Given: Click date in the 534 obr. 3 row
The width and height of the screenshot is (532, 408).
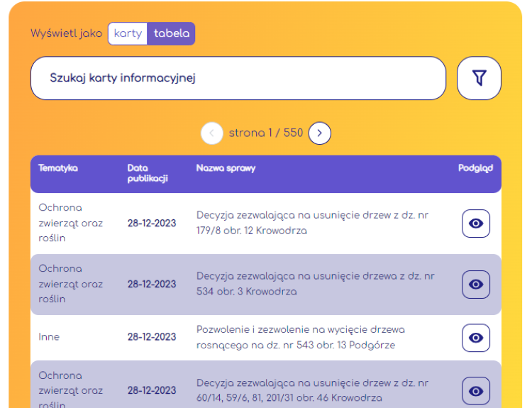Looking at the screenshot, I should pyautogui.click(x=152, y=285).
